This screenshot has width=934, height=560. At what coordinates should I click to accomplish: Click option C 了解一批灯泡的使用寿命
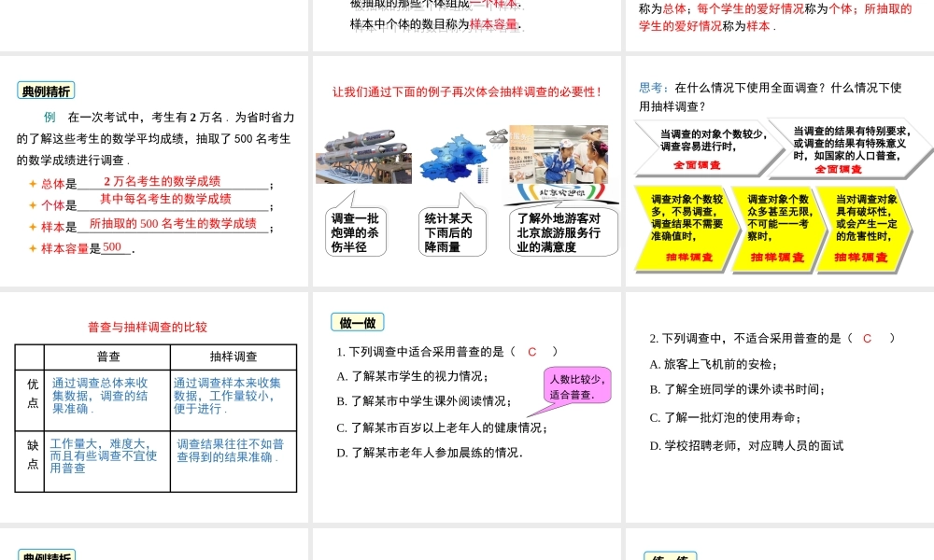(x=726, y=417)
